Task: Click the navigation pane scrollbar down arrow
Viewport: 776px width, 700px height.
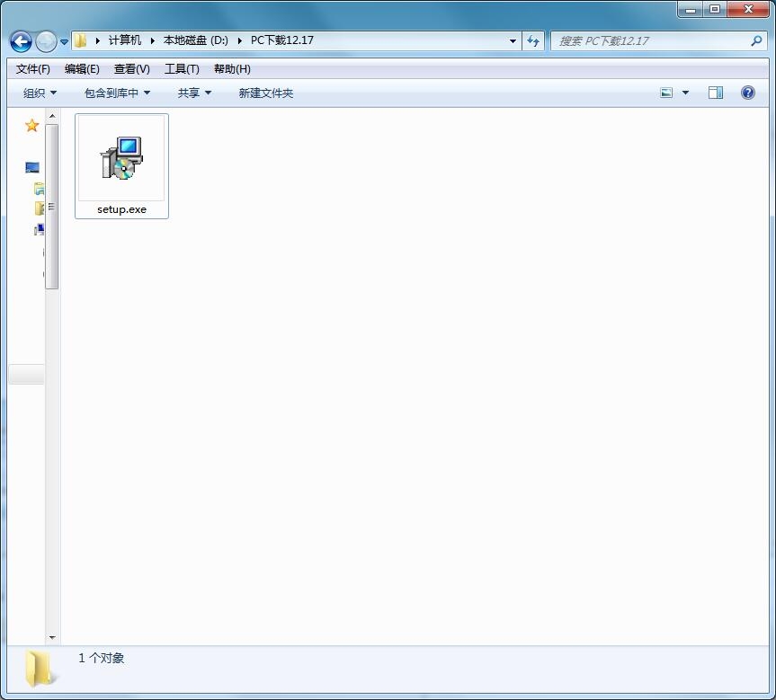Action: click(x=52, y=638)
